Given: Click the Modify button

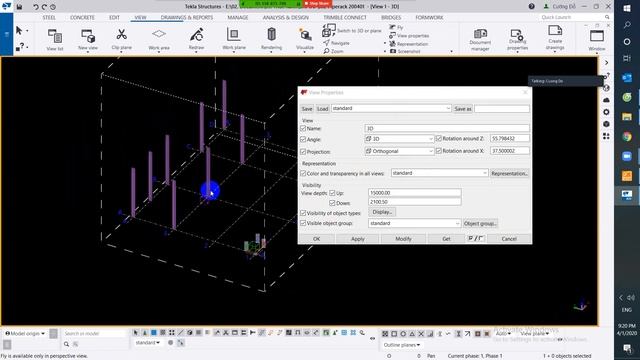Looking at the screenshot, I should 403,239.
